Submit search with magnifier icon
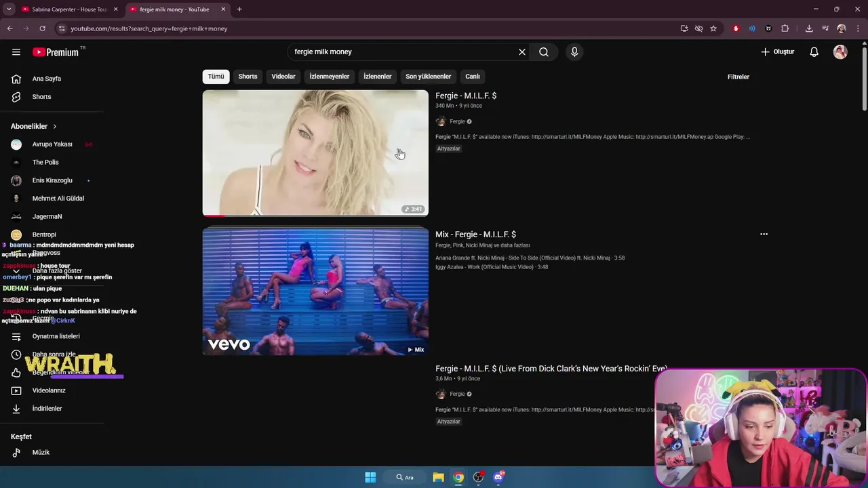The image size is (868, 488). [x=544, y=52]
